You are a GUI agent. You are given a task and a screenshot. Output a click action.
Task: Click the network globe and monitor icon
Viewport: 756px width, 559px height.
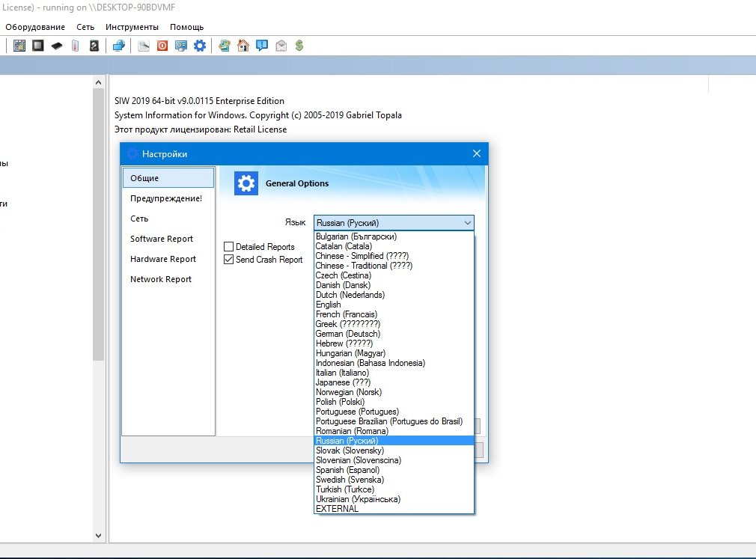pos(118,46)
